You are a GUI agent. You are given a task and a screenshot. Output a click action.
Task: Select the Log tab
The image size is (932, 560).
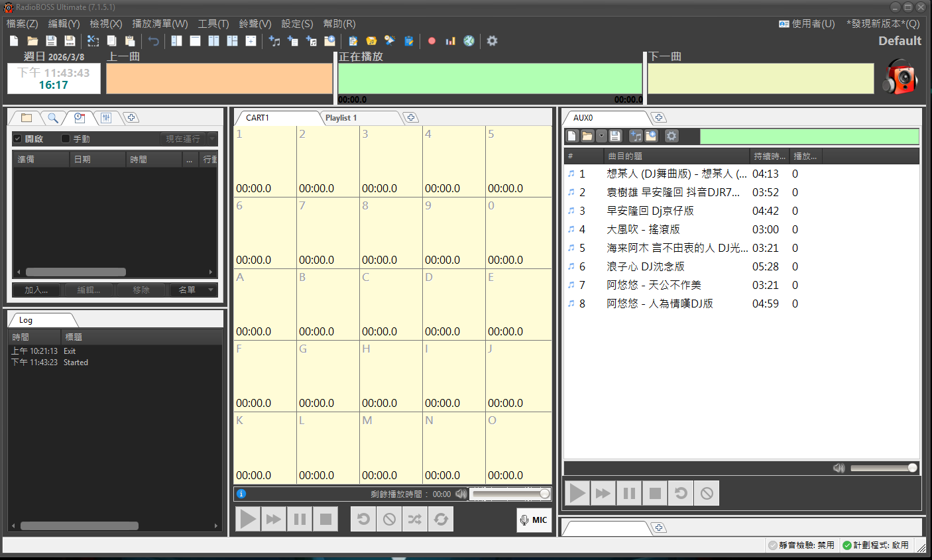click(x=26, y=320)
